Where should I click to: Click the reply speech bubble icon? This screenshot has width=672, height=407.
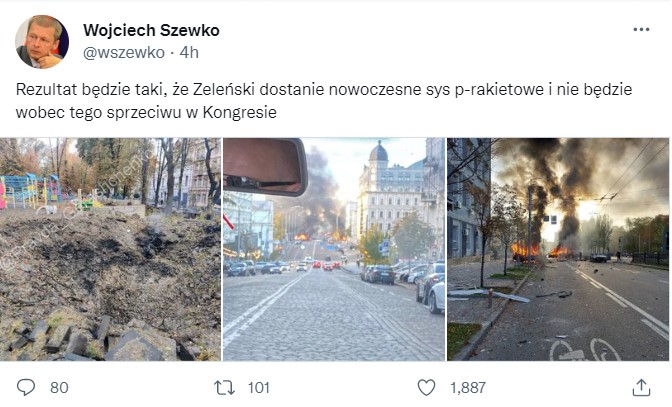[26, 387]
